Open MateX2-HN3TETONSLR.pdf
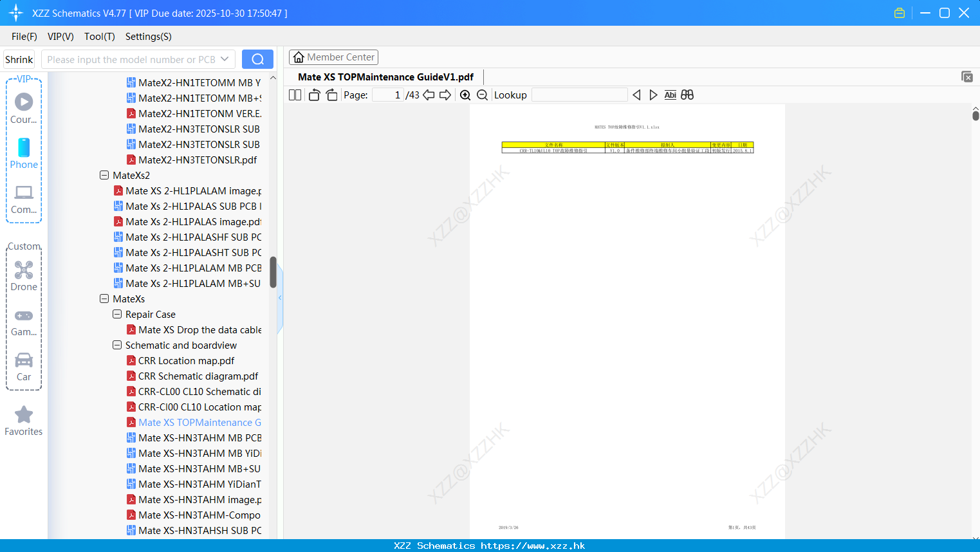 pyautogui.click(x=192, y=160)
